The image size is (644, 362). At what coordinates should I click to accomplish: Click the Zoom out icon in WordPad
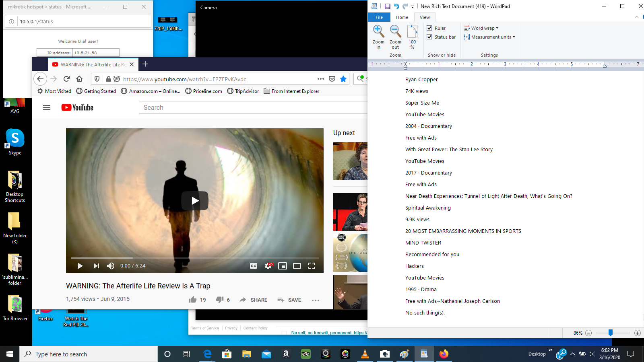[395, 37]
